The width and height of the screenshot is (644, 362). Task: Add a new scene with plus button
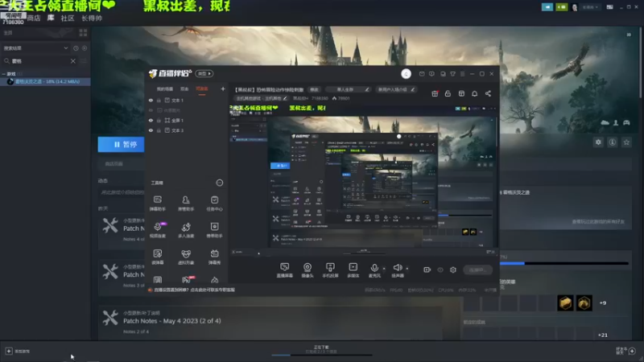click(223, 88)
